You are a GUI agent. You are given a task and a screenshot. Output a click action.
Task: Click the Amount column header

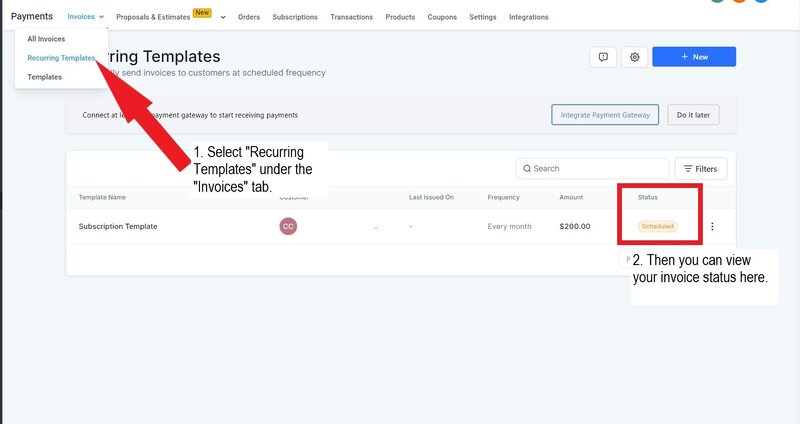click(x=571, y=197)
